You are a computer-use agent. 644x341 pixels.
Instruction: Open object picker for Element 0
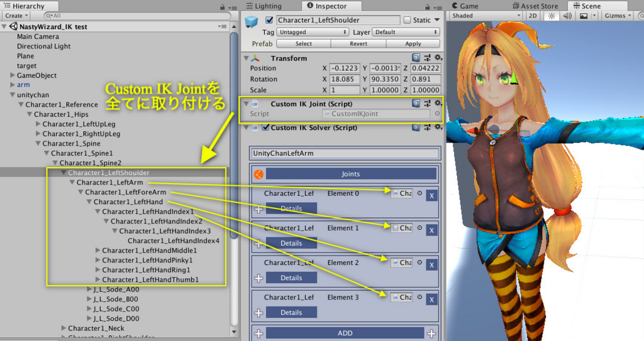pyautogui.click(x=419, y=193)
